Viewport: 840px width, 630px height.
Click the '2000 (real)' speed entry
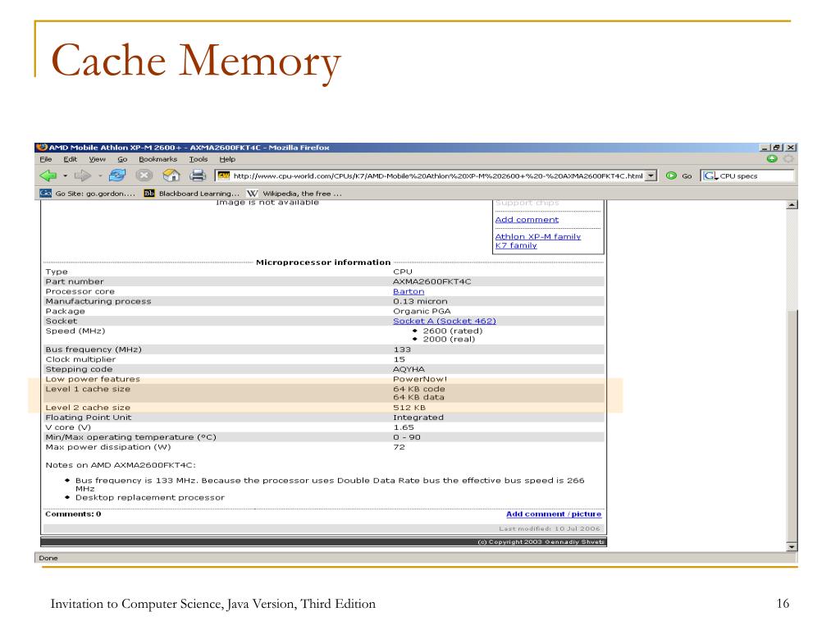point(449,339)
